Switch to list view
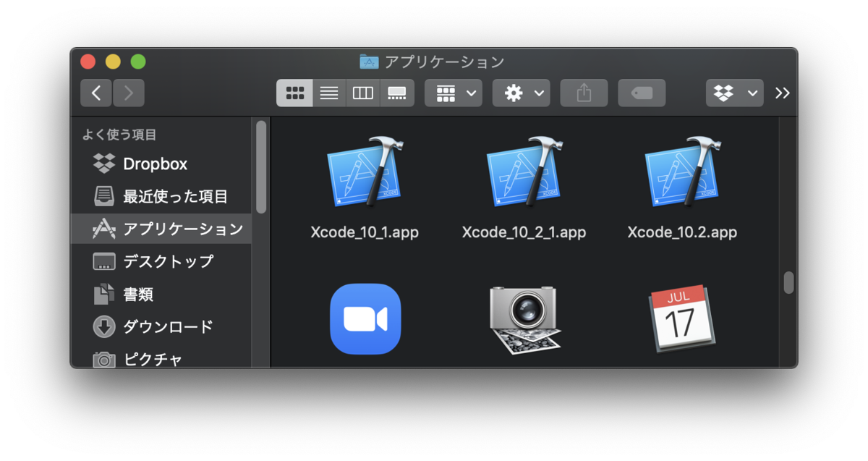Image resolution: width=868 pixels, height=461 pixels. coord(329,93)
